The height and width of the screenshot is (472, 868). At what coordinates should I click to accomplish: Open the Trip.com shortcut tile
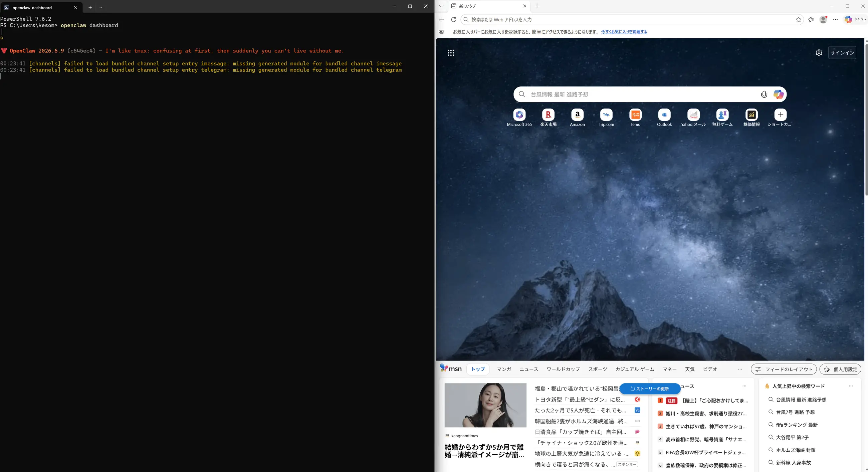pos(606,117)
